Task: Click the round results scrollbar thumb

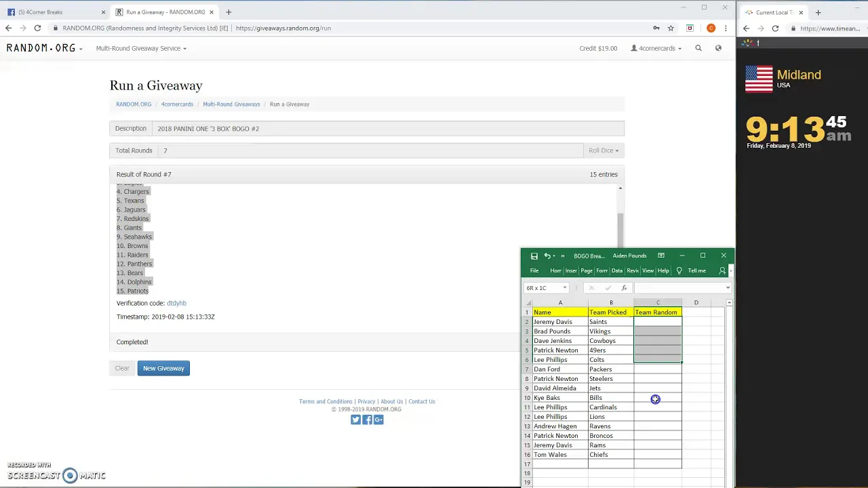Action: pos(620,229)
